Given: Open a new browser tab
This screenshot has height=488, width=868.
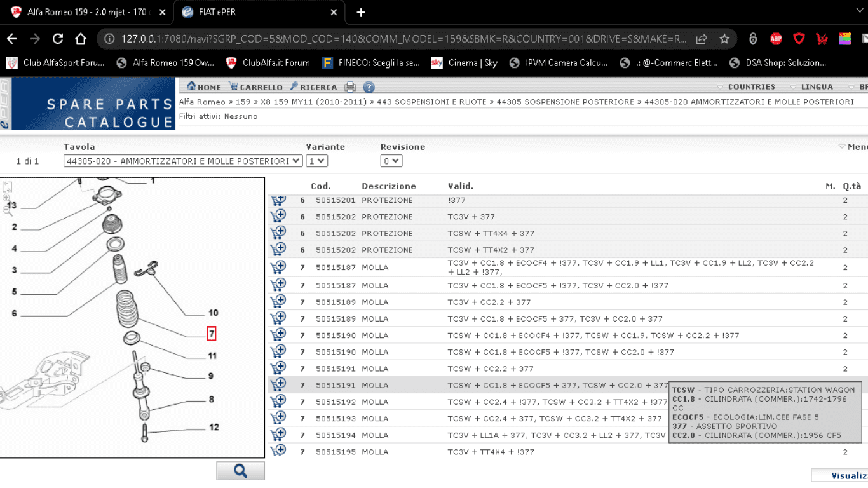Looking at the screenshot, I should click(x=361, y=12).
